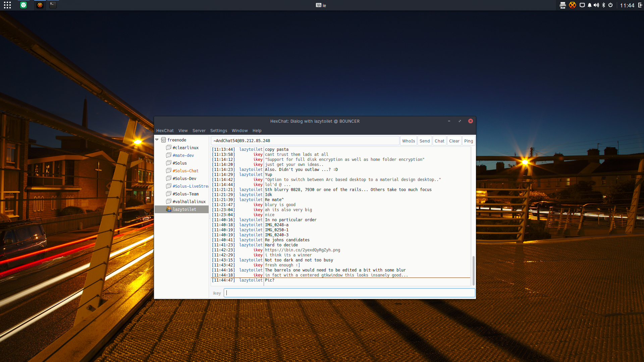This screenshot has width=644, height=362.
Task: Close the HexChat window
Action: click(471, 121)
